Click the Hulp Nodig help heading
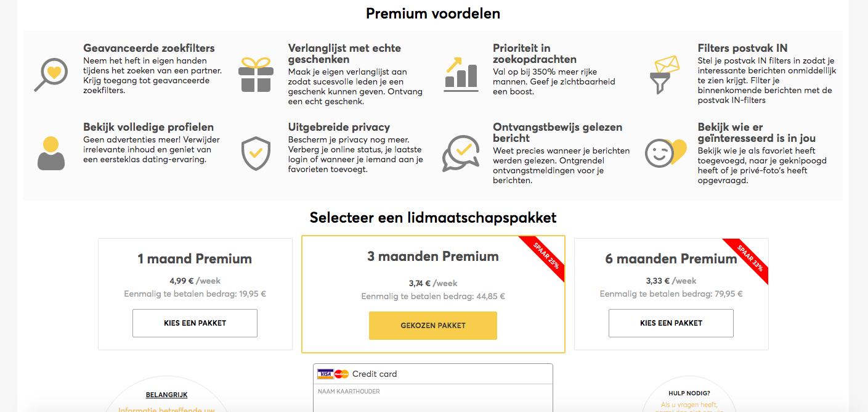The height and width of the screenshot is (412, 868). tap(689, 393)
